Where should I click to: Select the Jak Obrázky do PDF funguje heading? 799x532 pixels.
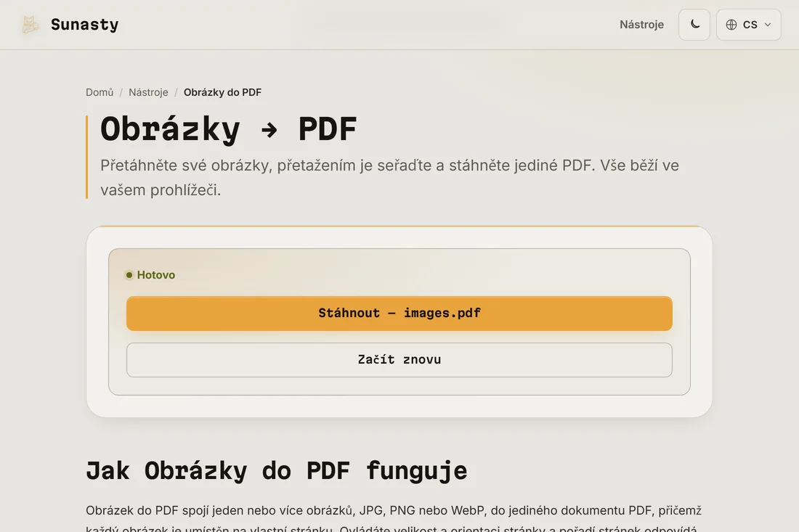276,470
